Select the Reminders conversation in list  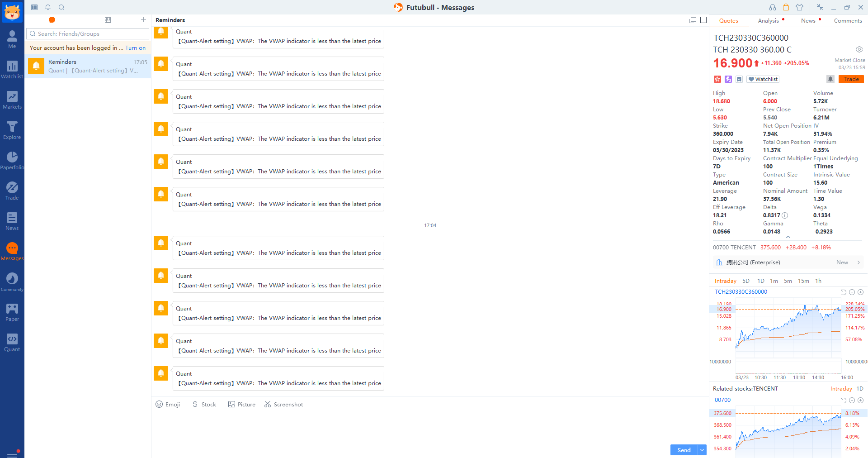click(x=88, y=66)
